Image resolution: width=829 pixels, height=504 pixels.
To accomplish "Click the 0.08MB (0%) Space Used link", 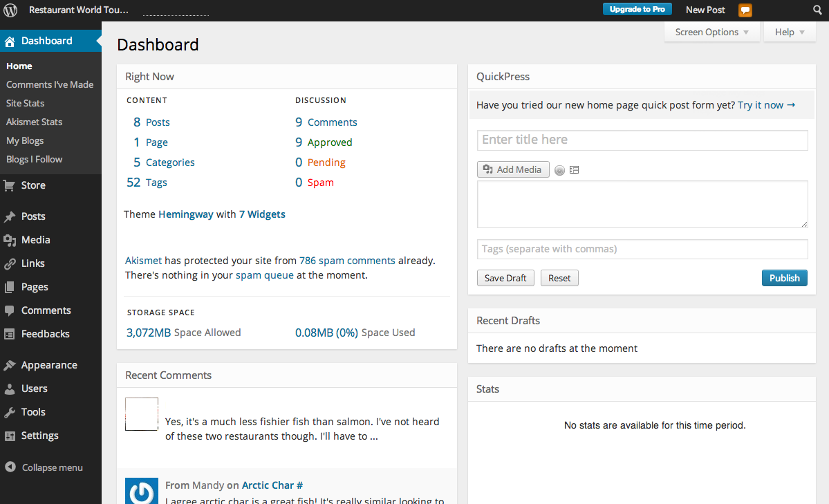I will [355, 333].
